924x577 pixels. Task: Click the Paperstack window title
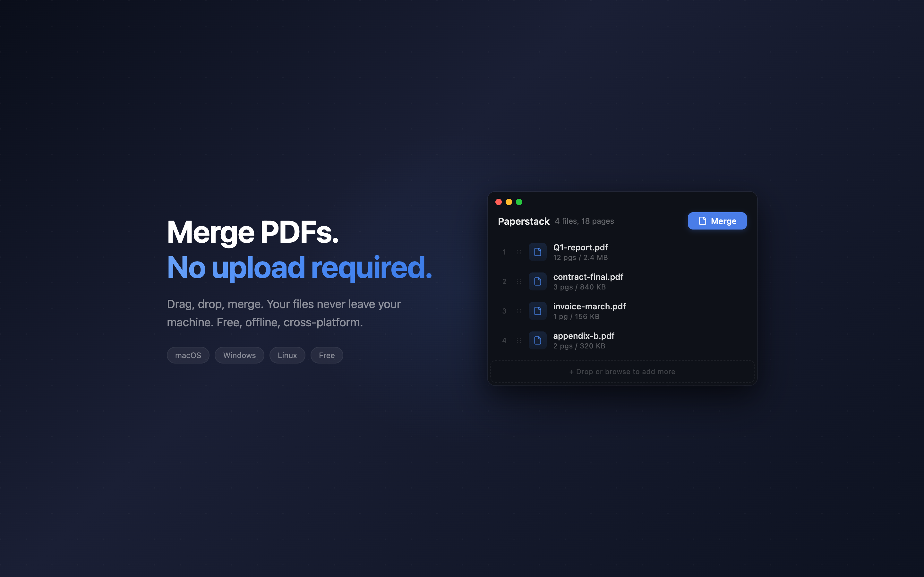click(x=524, y=221)
